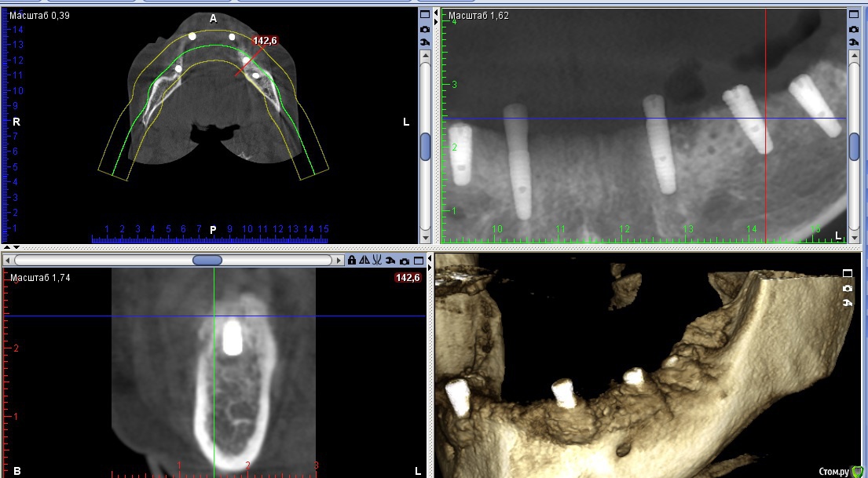
Task: Click panoramic view scroll-down arrow
Action: tap(853, 236)
